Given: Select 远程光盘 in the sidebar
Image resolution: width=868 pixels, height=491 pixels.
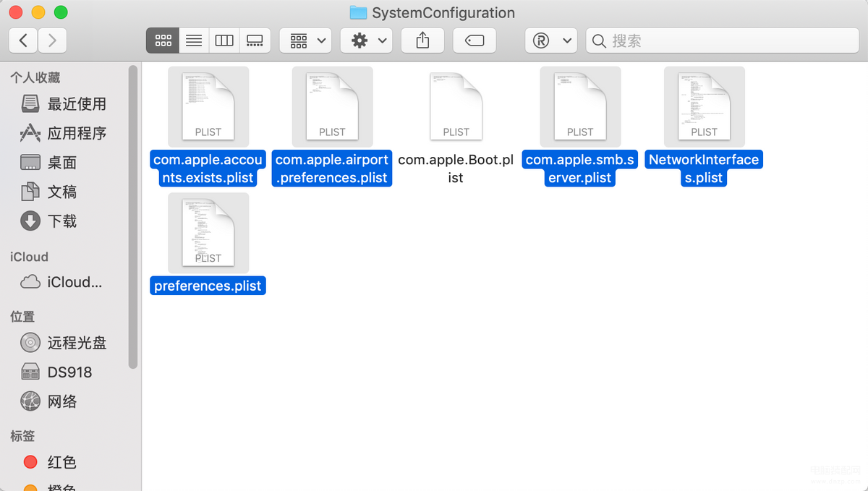Looking at the screenshot, I should [x=64, y=343].
